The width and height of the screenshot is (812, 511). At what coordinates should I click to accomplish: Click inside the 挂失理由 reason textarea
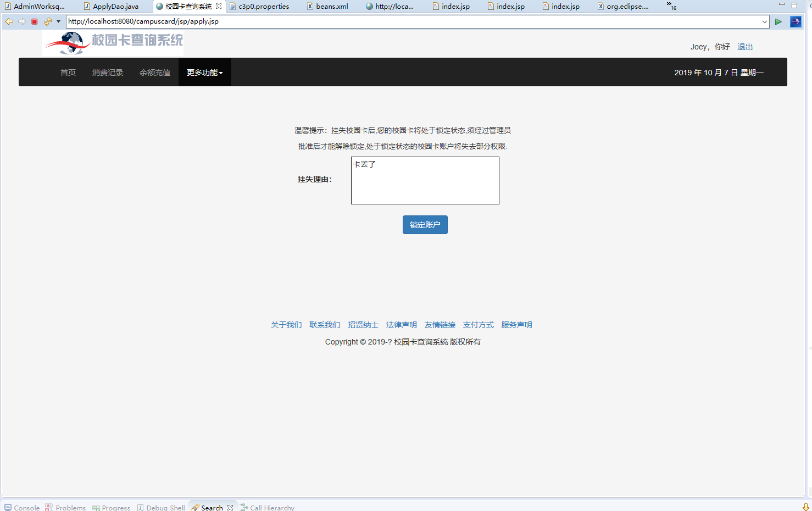[425, 180]
